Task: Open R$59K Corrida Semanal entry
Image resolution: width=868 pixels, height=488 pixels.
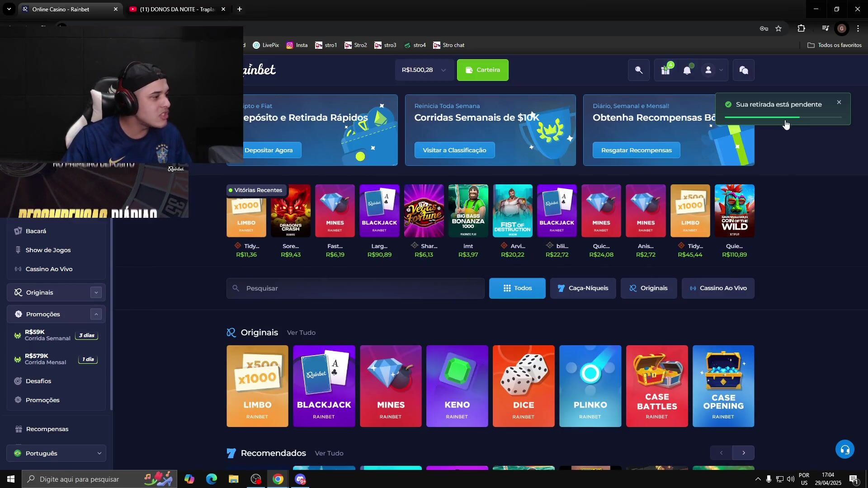Action: click(x=57, y=335)
